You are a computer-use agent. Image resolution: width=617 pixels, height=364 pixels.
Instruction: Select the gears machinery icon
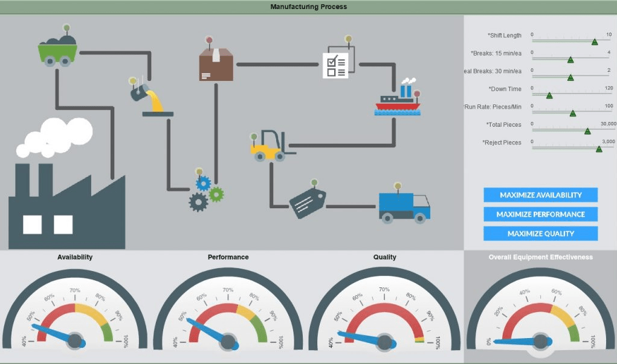(x=206, y=194)
